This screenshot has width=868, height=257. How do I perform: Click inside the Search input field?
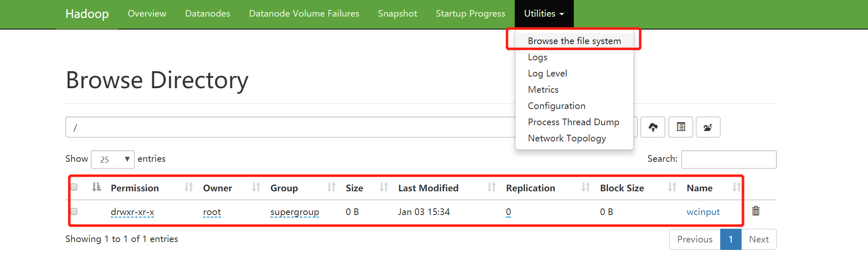click(x=729, y=160)
